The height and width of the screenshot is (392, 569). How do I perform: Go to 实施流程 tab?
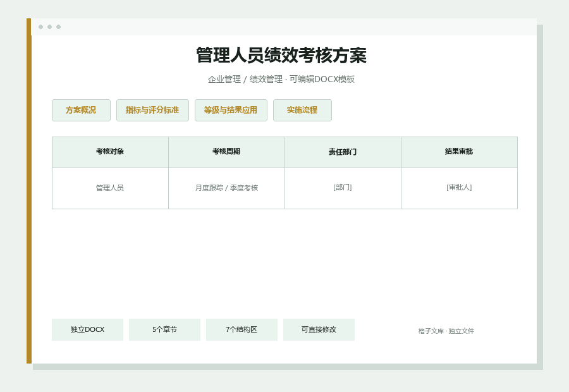click(x=302, y=111)
